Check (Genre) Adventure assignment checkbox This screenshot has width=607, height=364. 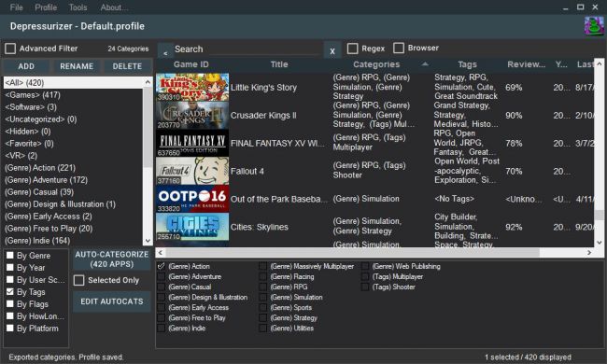[161, 276]
